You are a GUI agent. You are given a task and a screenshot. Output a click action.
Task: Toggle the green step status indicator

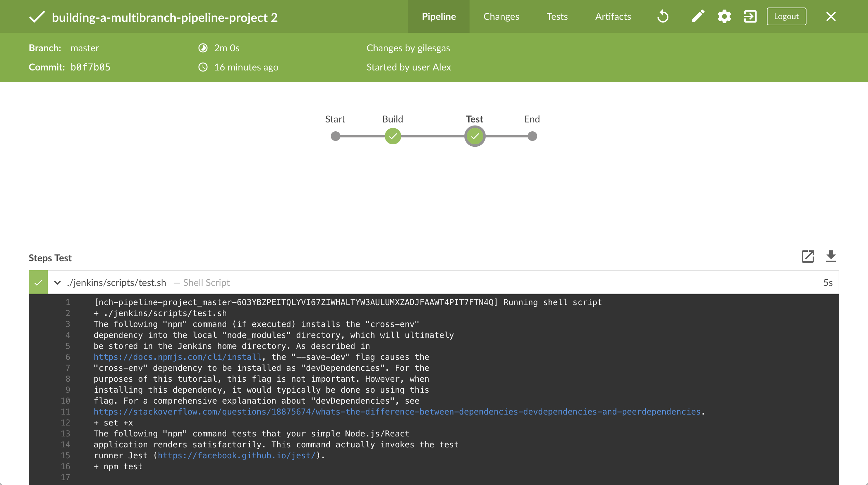click(38, 282)
